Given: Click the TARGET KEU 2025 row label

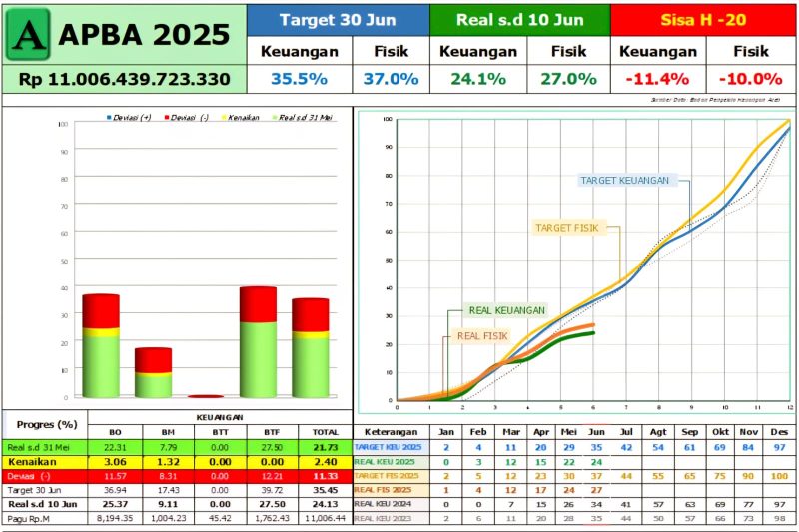Looking at the screenshot, I should [391, 449].
